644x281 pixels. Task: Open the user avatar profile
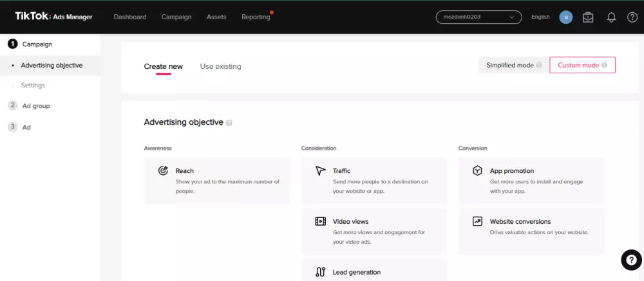(x=566, y=17)
